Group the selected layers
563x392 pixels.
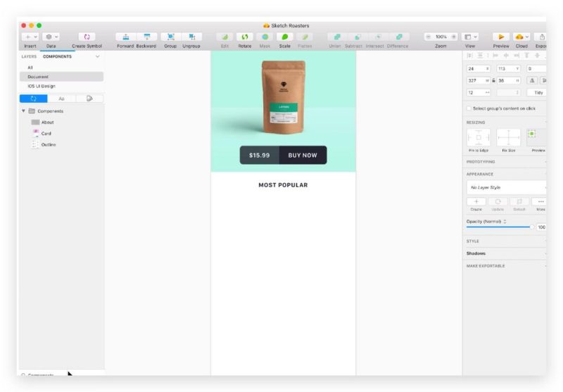coord(171,37)
